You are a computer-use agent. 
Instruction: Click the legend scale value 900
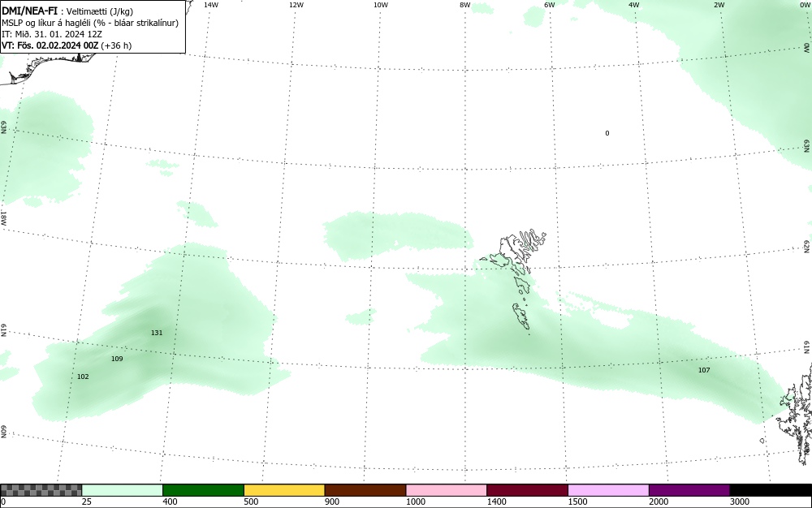(332, 502)
